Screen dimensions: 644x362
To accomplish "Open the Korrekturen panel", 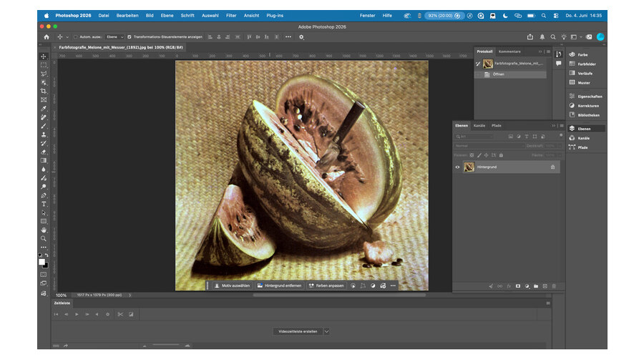I will (584, 106).
